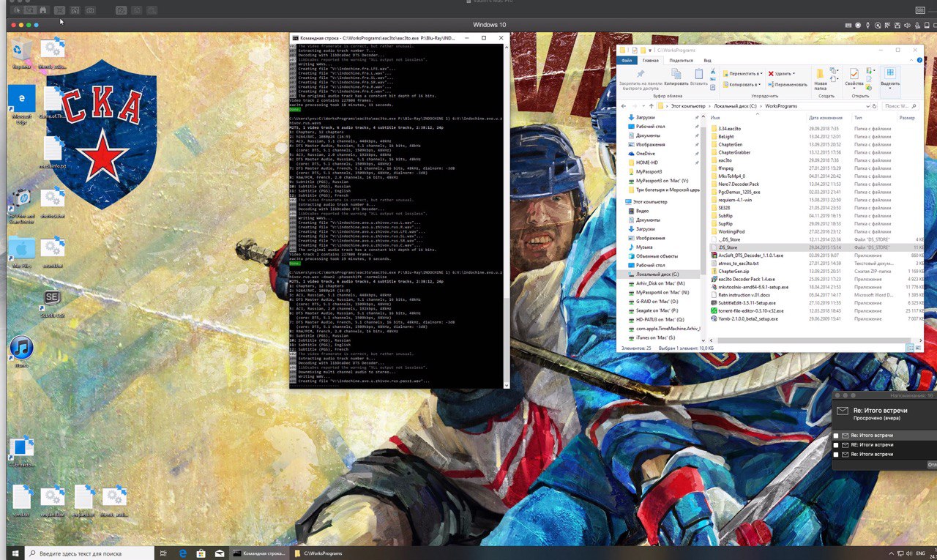
Task: Switch to large icons view in Explorer
Action: [x=918, y=348]
